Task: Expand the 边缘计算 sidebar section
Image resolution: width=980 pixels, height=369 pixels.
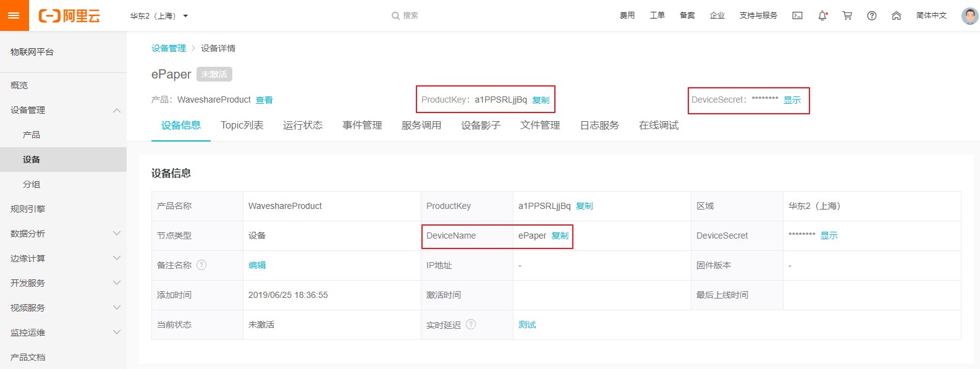Action: click(x=117, y=258)
